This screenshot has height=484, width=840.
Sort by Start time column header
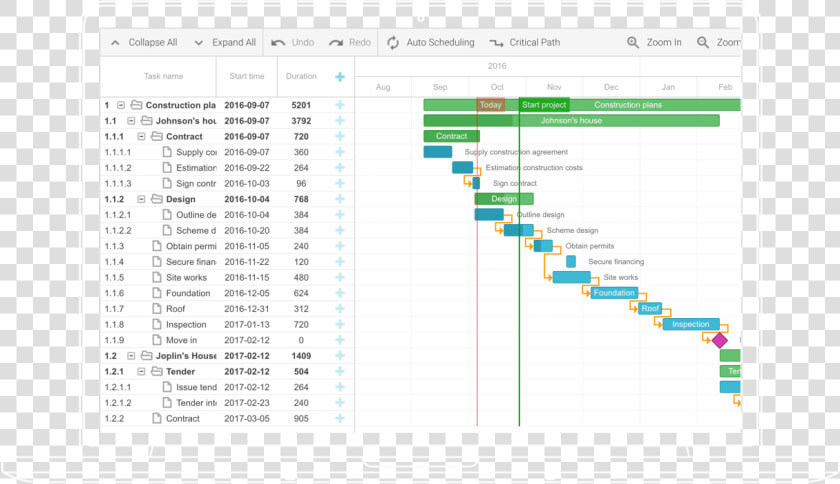click(x=247, y=76)
